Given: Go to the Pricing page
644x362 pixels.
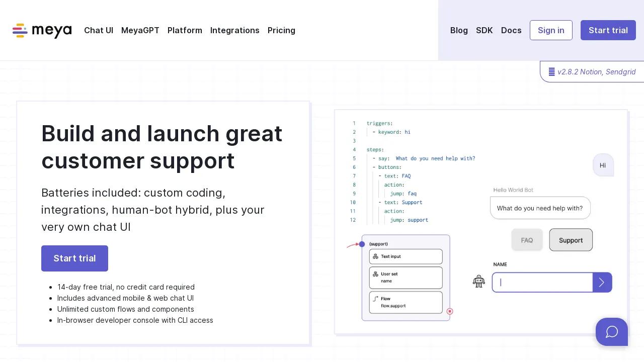Looking at the screenshot, I should pos(281,30).
